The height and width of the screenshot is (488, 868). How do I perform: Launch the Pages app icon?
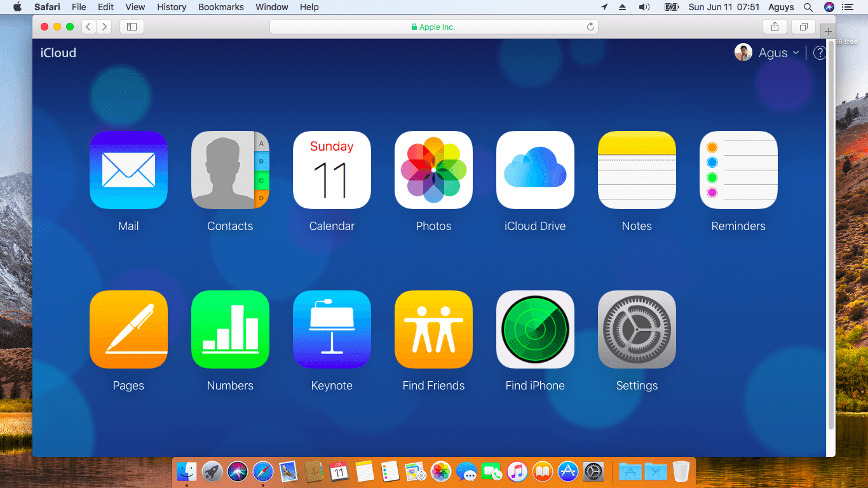pos(128,330)
